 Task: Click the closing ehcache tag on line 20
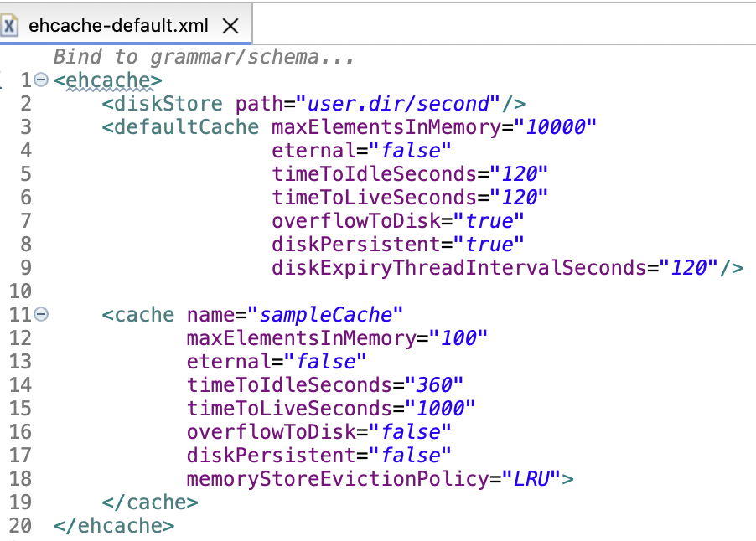pyautogui.click(x=113, y=526)
